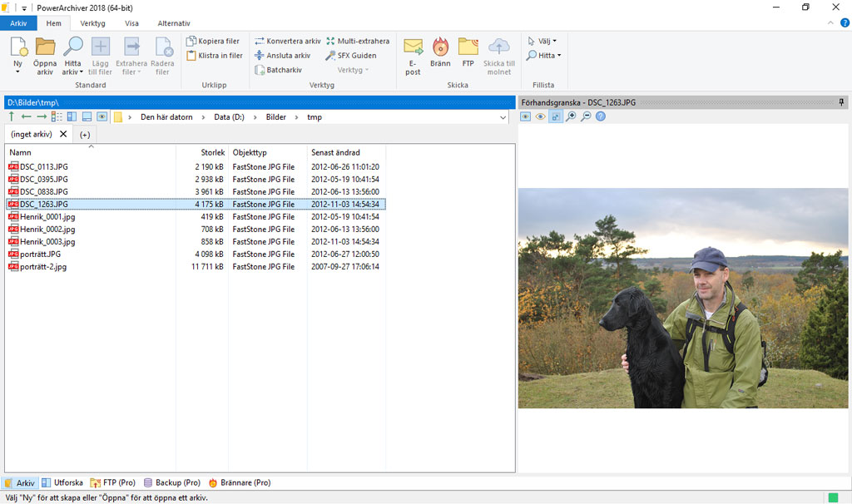Click the Radera filer icon
852x504 pixels.
pos(163,47)
